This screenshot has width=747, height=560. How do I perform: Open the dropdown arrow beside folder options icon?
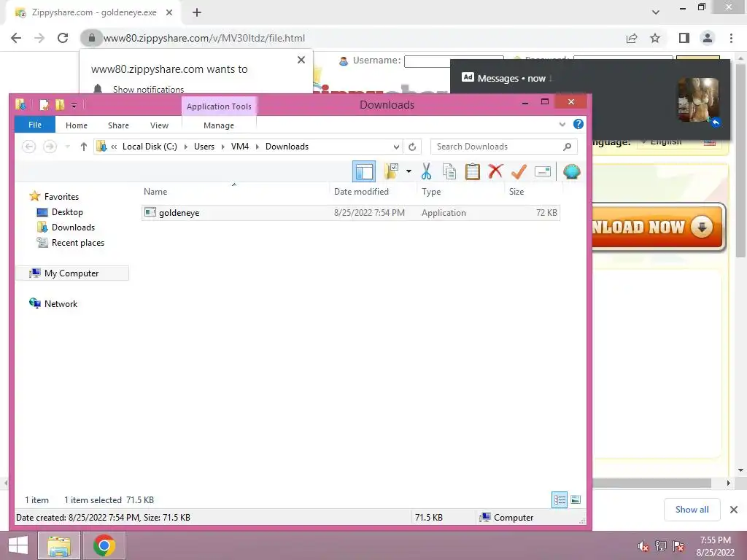(409, 171)
